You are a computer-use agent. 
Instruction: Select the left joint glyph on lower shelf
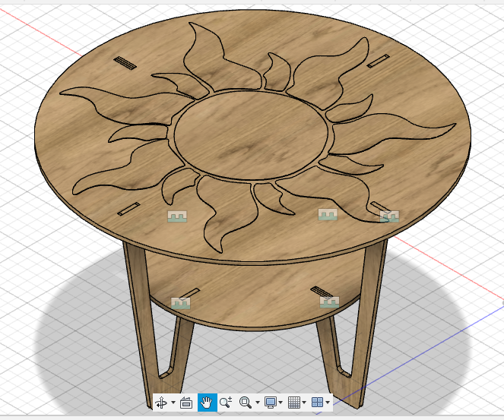pos(180,303)
